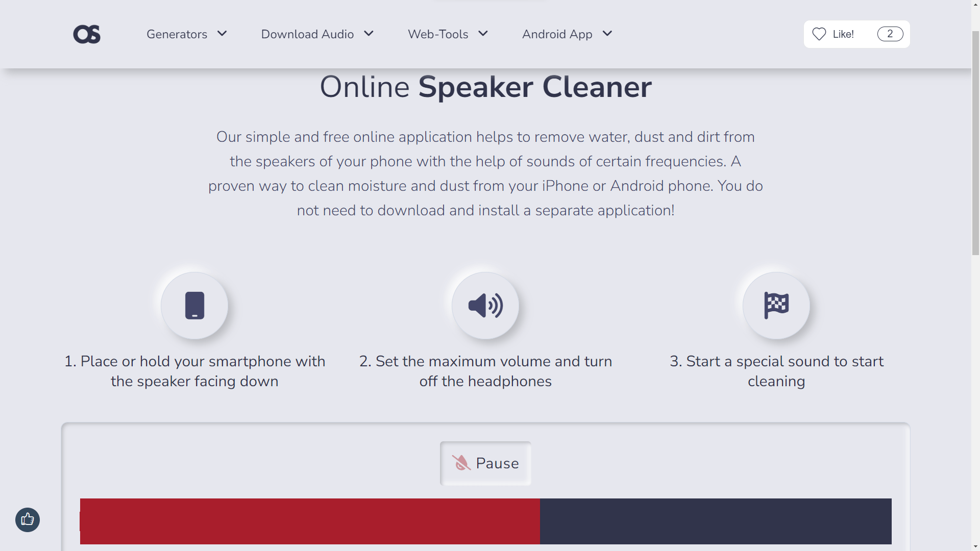Click the muted speaker icon inside the Pause button

(x=461, y=463)
